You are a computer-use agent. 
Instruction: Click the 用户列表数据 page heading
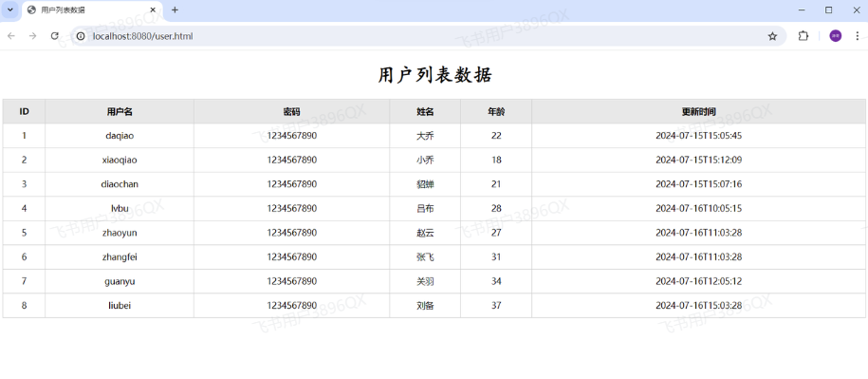[434, 75]
